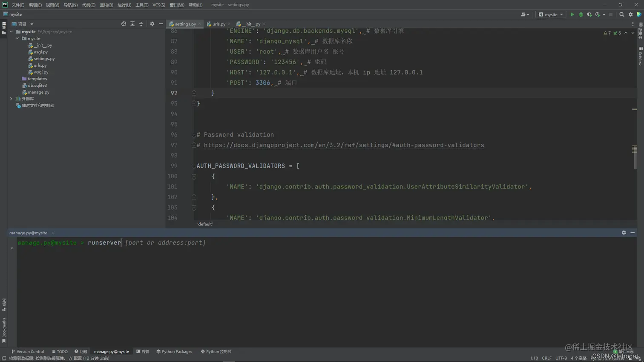This screenshot has height=362, width=644.
Task: Open the mysite run configuration dropdown
Action: pyautogui.click(x=551, y=14)
